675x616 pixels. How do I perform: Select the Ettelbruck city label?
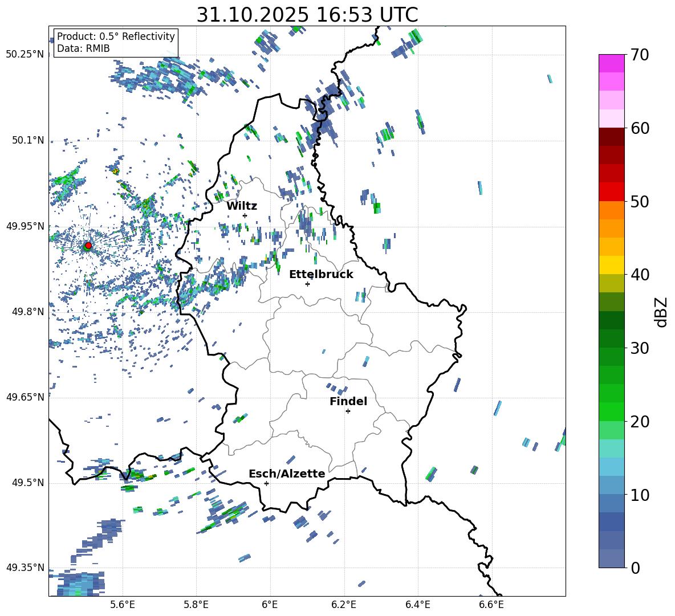click(x=321, y=274)
